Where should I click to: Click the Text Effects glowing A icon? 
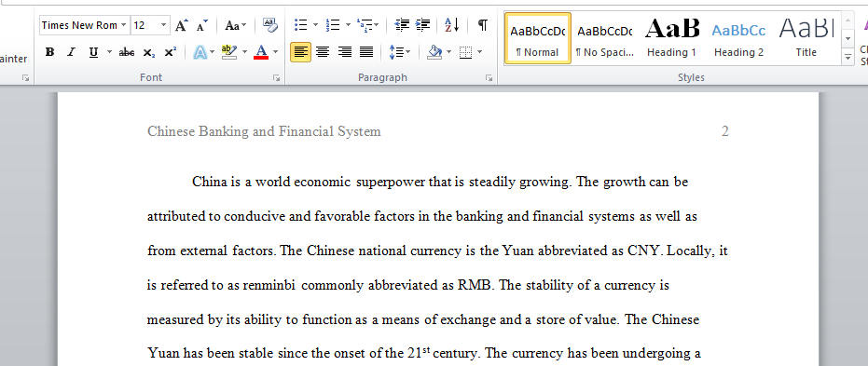tap(200, 52)
